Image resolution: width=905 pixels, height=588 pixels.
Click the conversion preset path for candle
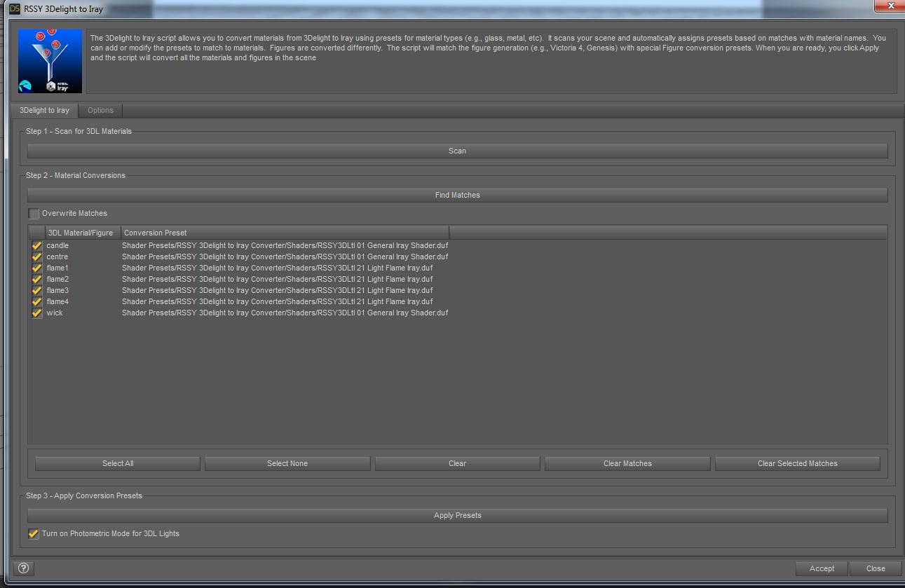pyautogui.click(x=285, y=246)
